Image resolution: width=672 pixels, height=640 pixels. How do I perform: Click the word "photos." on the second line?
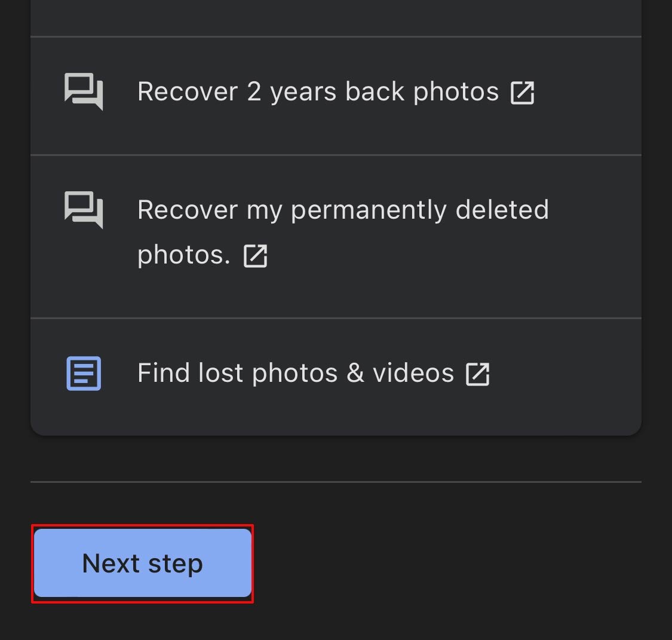tap(184, 256)
